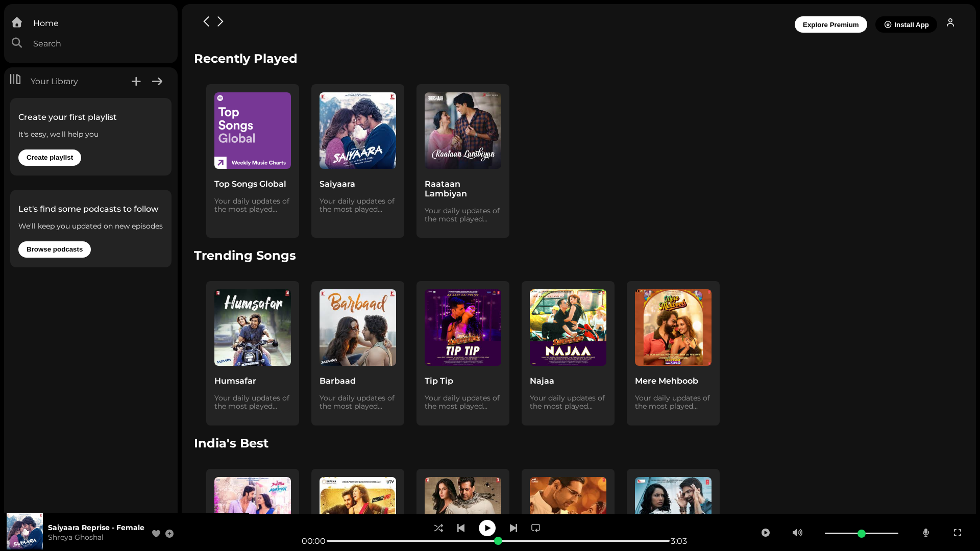This screenshot has height=551, width=980.
Task: Click the Browse podcasts button
Action: pyautogui.click(x=55, y=249)
